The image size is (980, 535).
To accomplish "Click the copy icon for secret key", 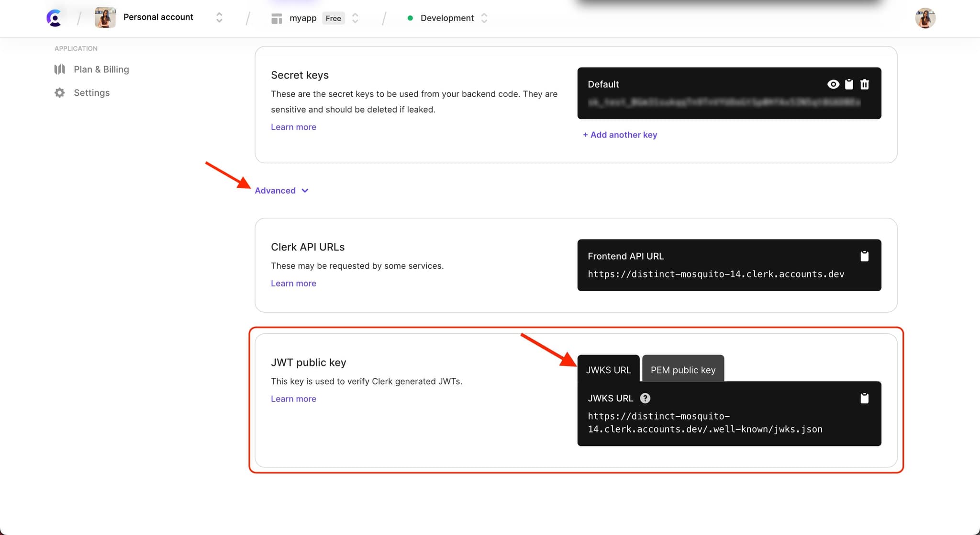I will (849, 84).
